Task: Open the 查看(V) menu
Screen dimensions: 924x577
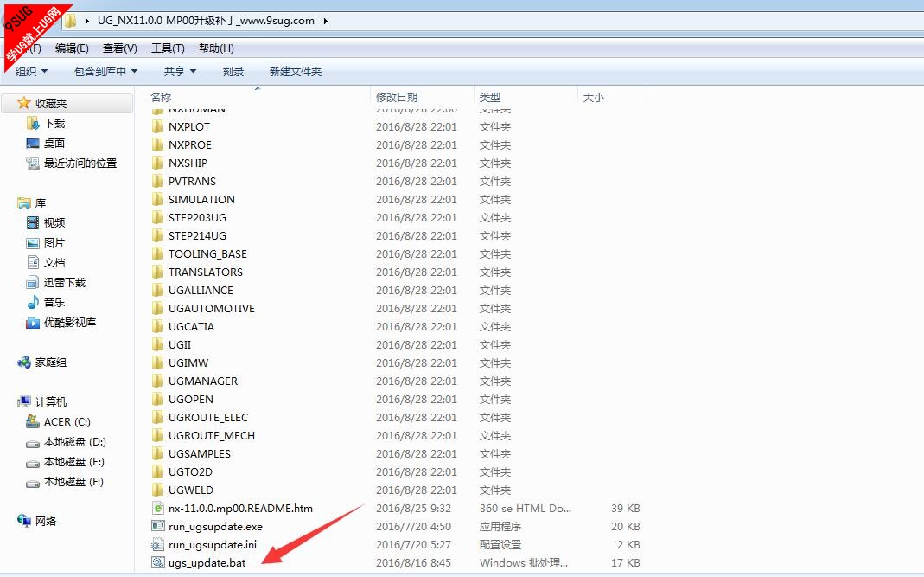Action: [119, 48]
